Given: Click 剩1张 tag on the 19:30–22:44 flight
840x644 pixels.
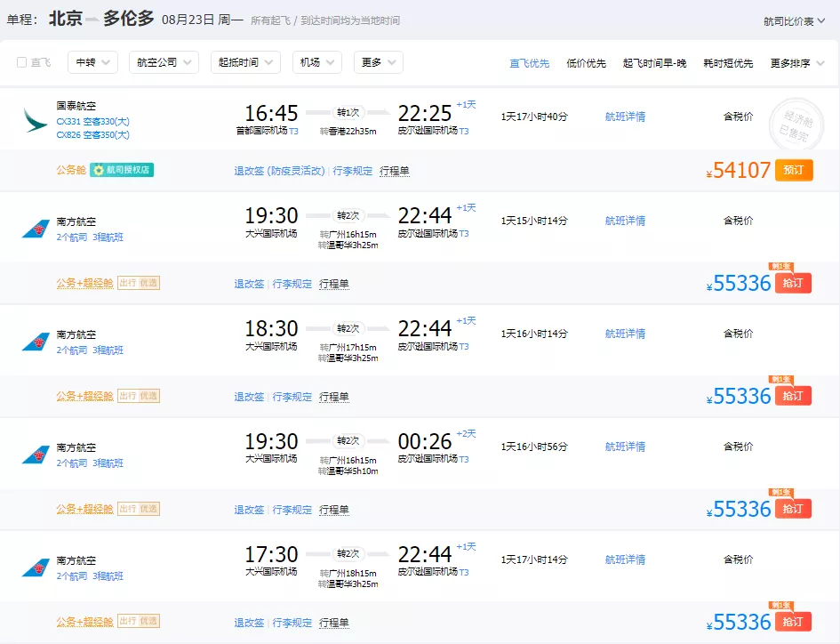Looking at the screenshot, I should (780, 267).
